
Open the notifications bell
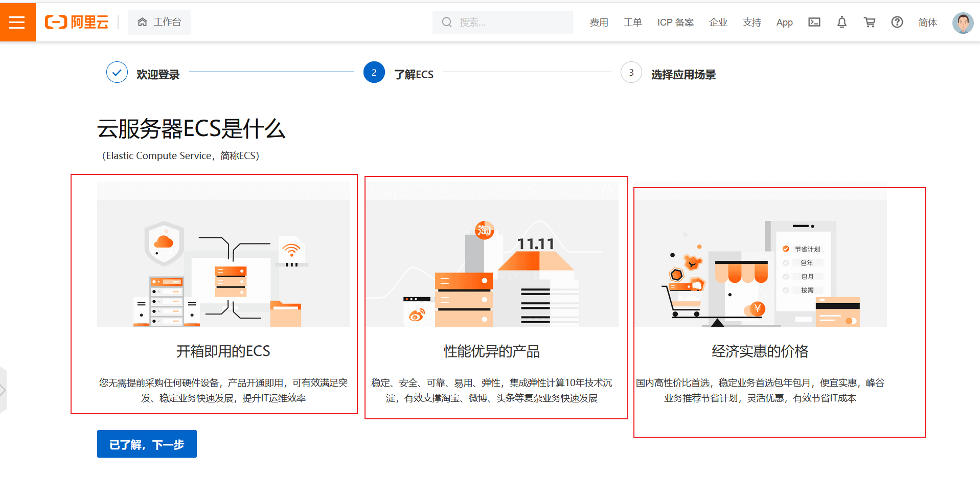point(841,22)
